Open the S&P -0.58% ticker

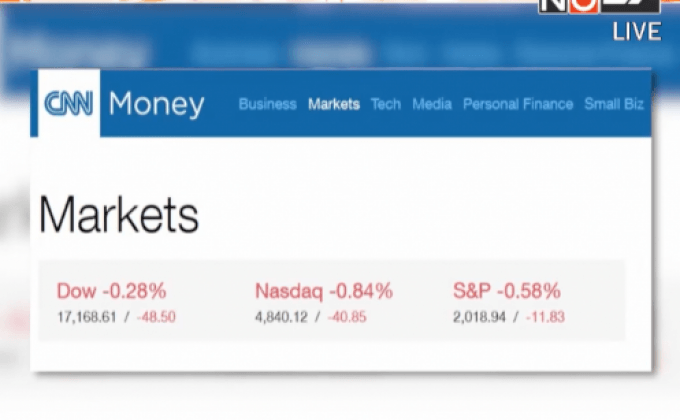507,291
